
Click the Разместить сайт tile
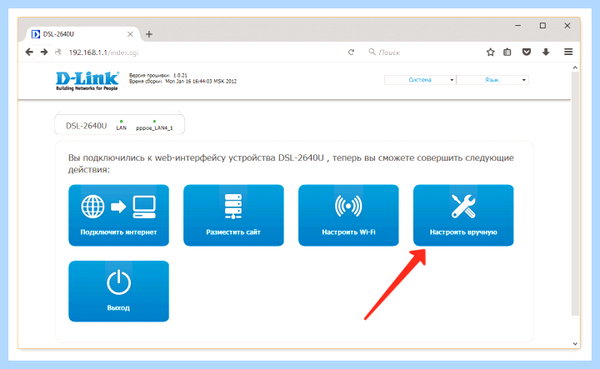click(233, 215)
